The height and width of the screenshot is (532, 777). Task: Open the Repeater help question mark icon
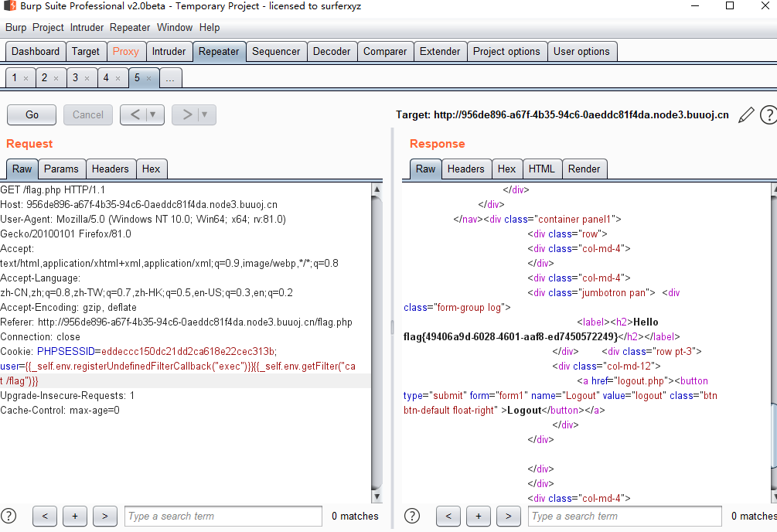tap(769, 115)
